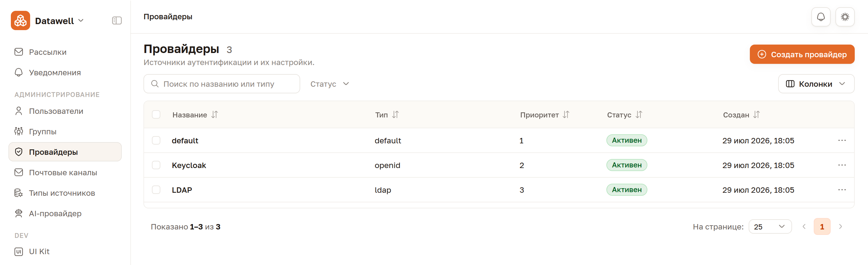
Task: Open Рассылки in sidebar
Action: 65,52
